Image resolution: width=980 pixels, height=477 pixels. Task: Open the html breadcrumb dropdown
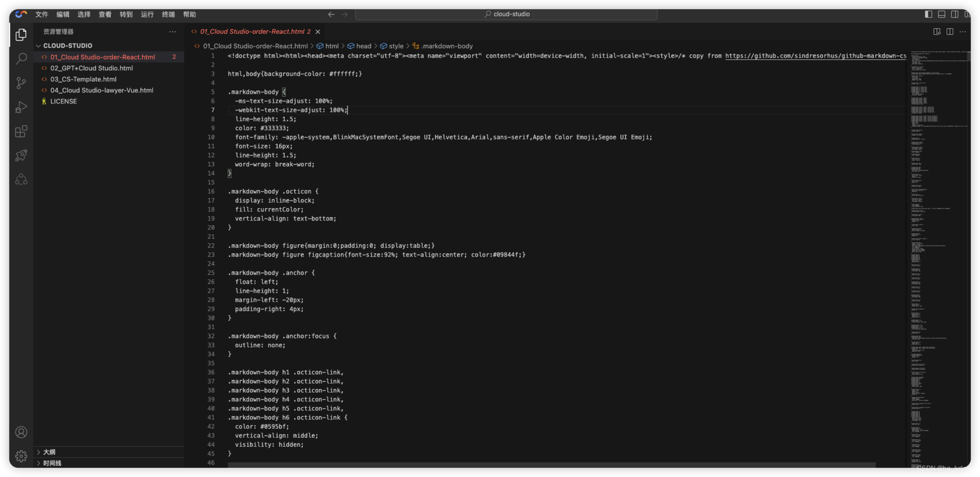click(x=328, y=46)
